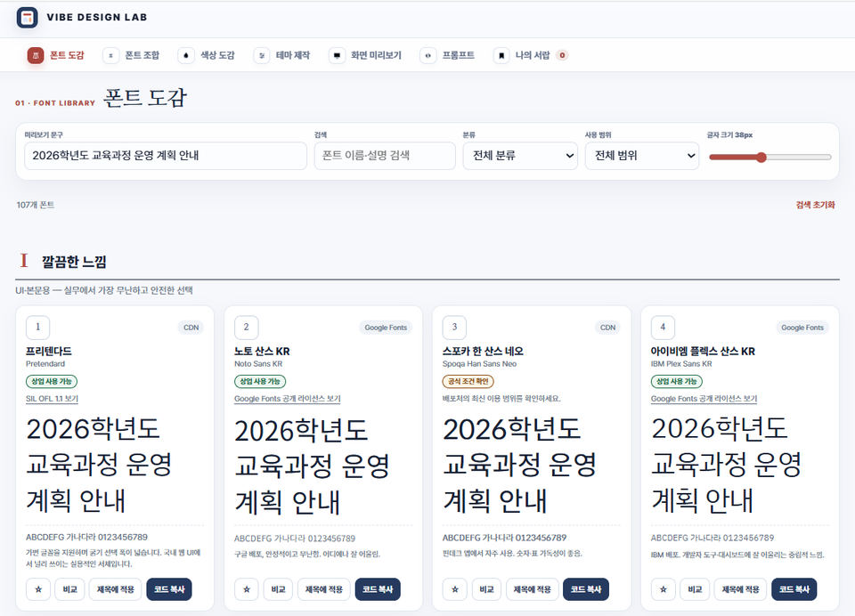Switch to the 프롬프트 tab
This screenshot has width=855, height=616.
point(447,55)
